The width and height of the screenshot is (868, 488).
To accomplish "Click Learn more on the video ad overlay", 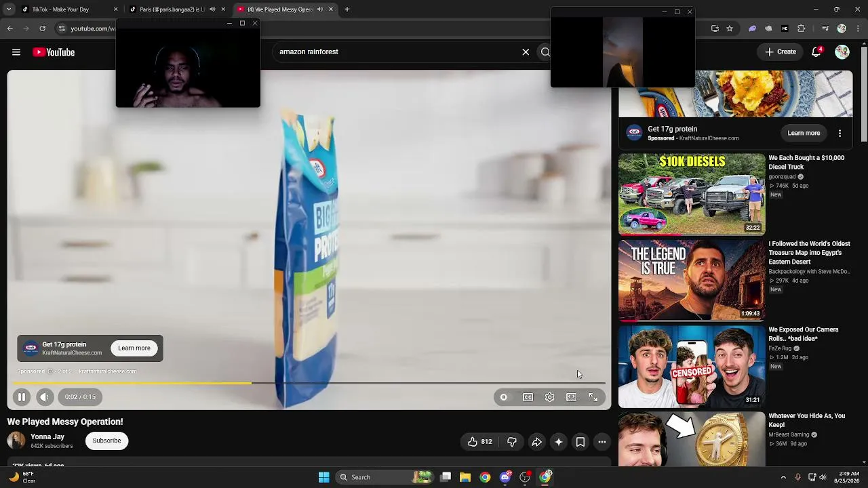I will tap(134, 348).
